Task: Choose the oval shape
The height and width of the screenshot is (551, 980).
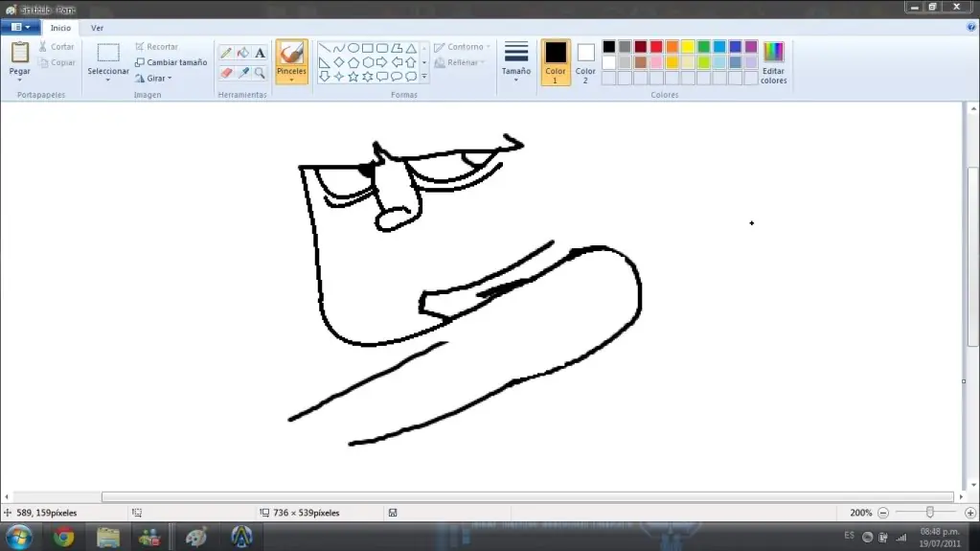Action: 353,48
